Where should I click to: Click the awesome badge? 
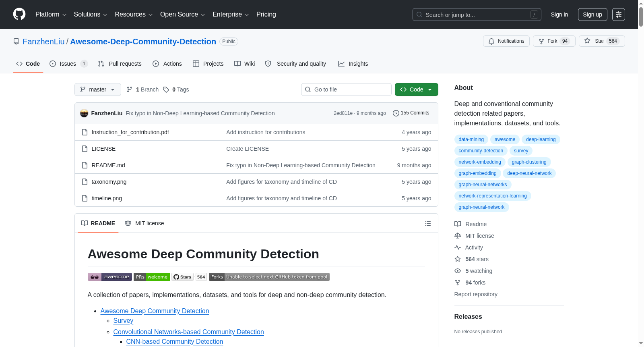[110, 277]
